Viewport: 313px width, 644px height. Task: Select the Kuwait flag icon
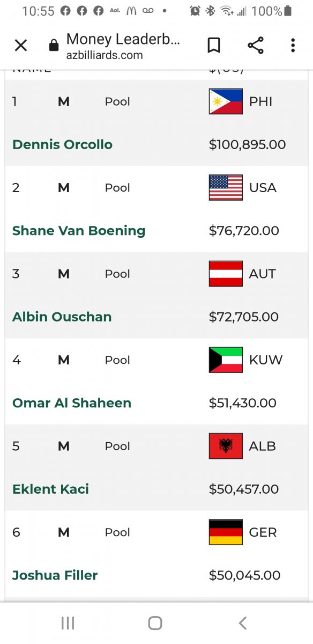click(226, 360)
